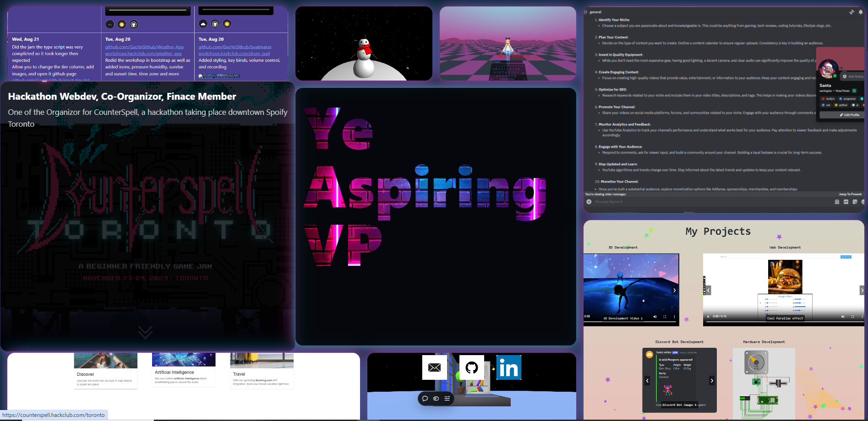
Task: Click the list menu icon in the pill toolbar
Action: 447,399
